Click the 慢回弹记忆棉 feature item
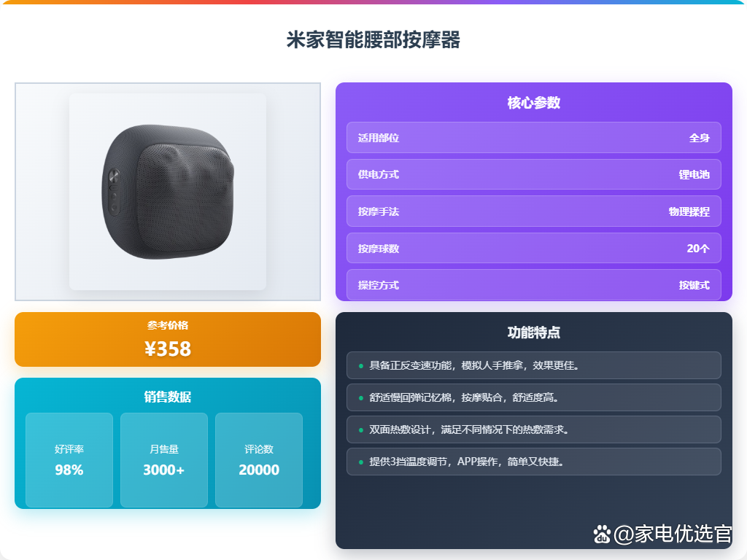 (x=533, y=397)
